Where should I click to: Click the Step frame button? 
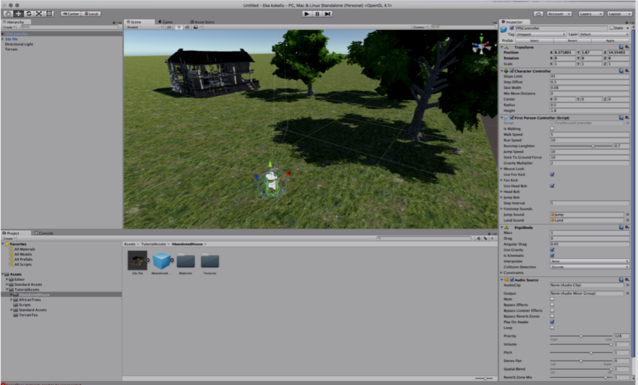click(x=328, y=13)
